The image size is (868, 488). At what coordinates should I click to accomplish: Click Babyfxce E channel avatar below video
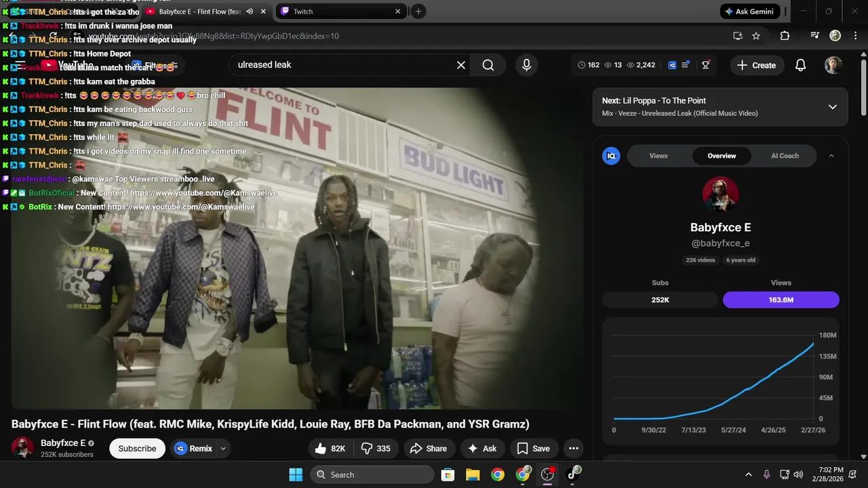(x=22, y=448)
